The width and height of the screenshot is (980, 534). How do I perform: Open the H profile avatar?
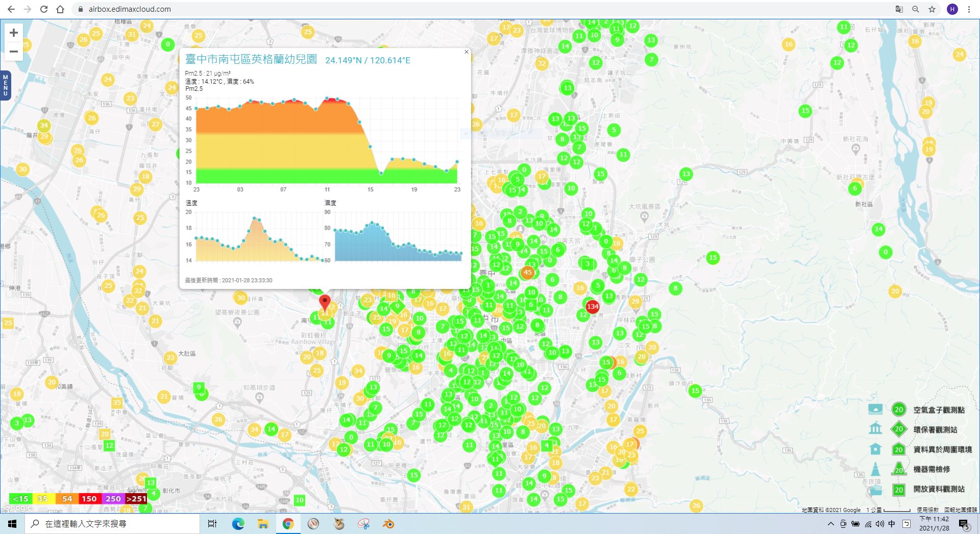coord(952,9)
